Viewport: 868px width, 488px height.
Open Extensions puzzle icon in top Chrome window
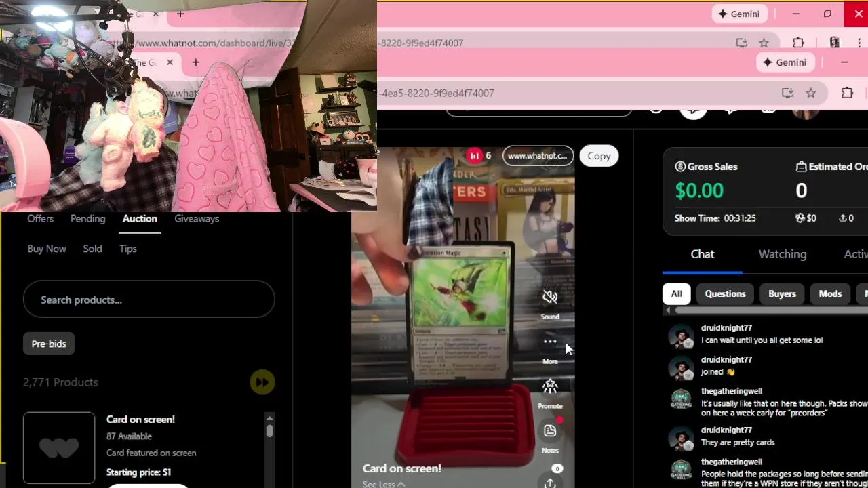[798, 43]
